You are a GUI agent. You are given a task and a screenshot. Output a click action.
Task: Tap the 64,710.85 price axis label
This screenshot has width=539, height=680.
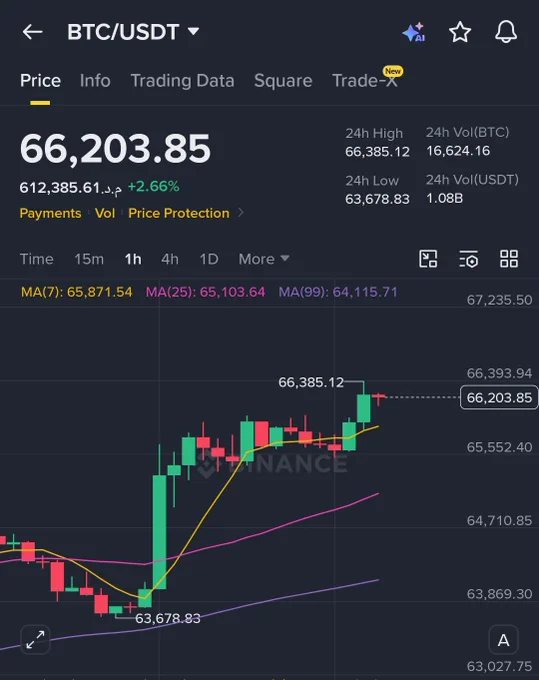coord(500,520)
